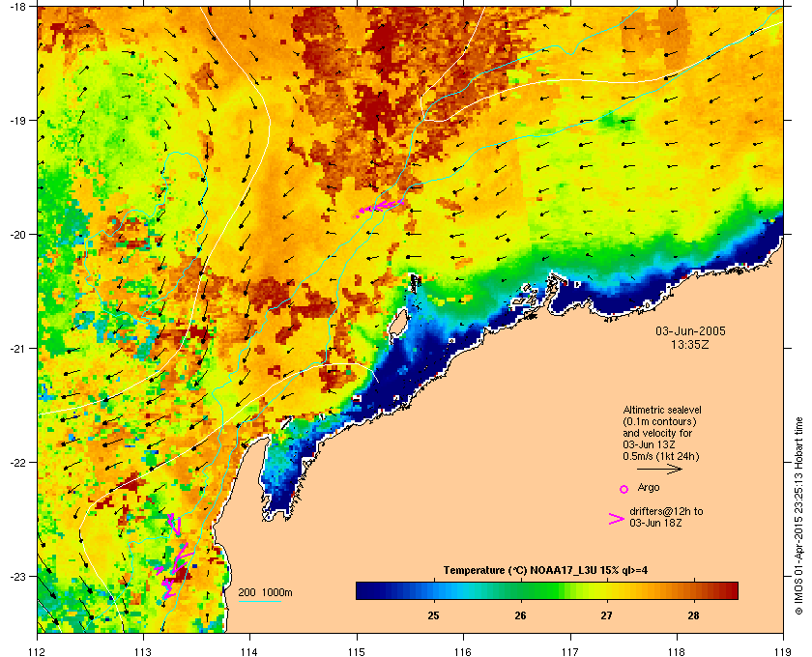Click the magenta drifter legend arrowhead
This screenshot has height=657, width=812.
click(617, 519)
